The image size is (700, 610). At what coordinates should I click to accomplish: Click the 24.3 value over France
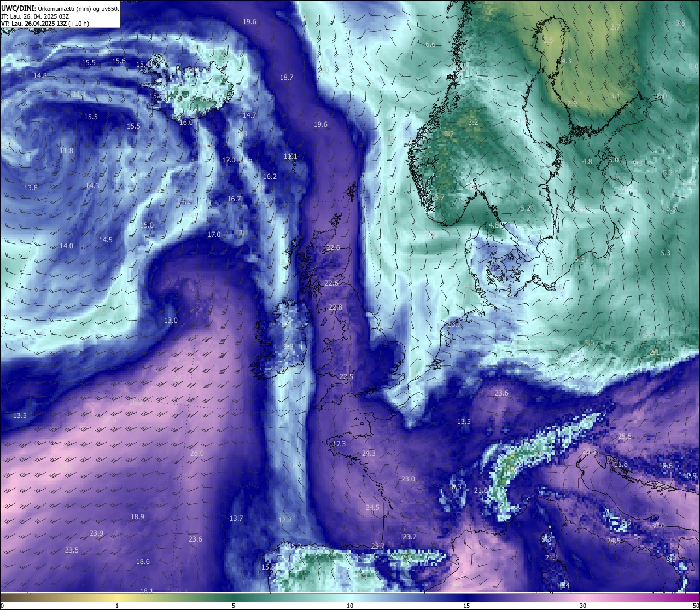(x=369, y=454)
